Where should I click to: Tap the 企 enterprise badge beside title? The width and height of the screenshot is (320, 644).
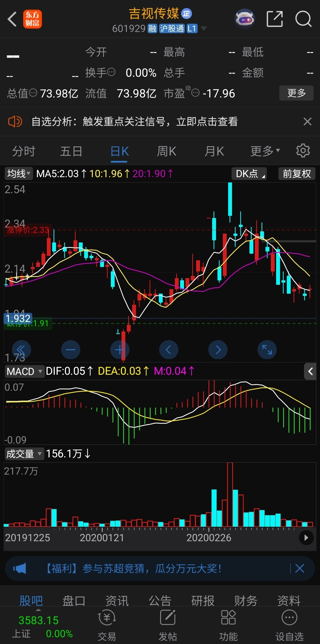186,13
